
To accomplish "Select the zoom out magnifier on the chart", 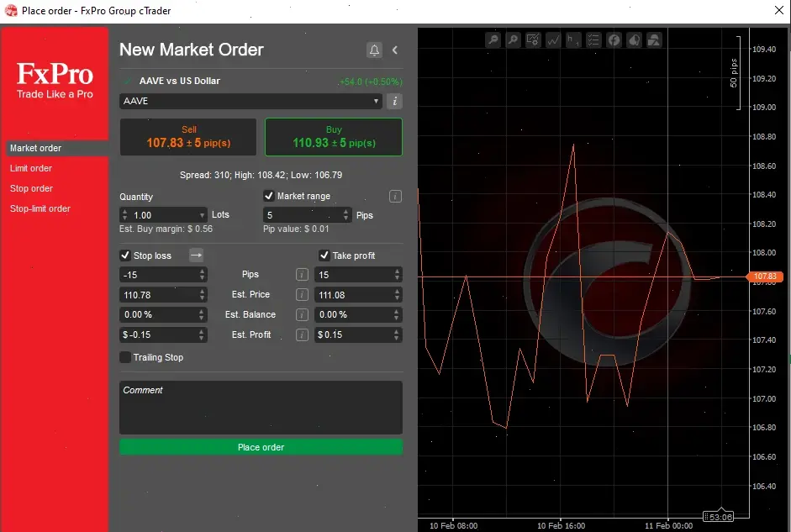I will [493, 40].
